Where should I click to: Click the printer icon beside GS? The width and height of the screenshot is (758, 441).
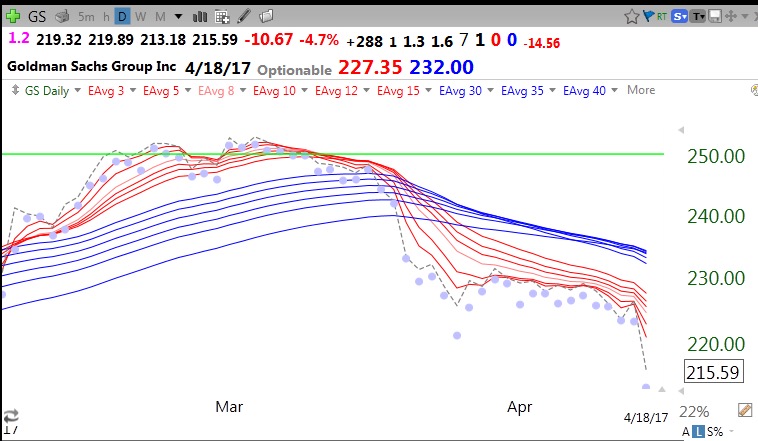(62, 17)
